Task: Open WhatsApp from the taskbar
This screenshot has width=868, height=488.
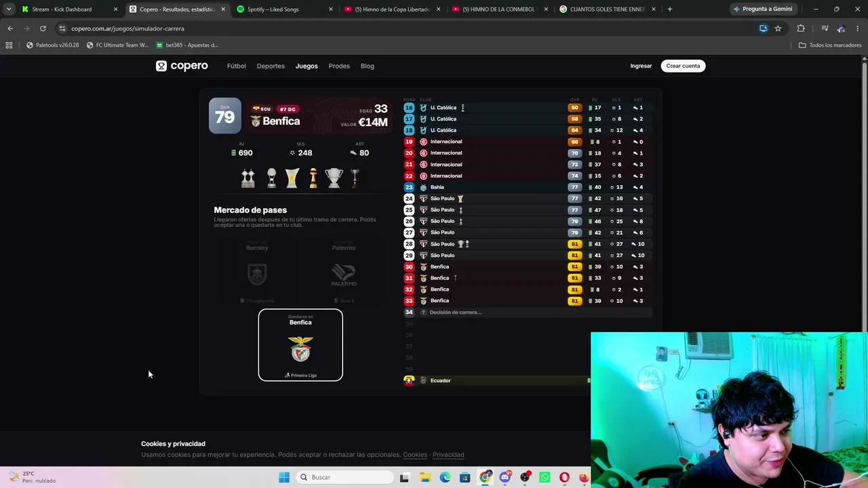Action: [545, 477]
